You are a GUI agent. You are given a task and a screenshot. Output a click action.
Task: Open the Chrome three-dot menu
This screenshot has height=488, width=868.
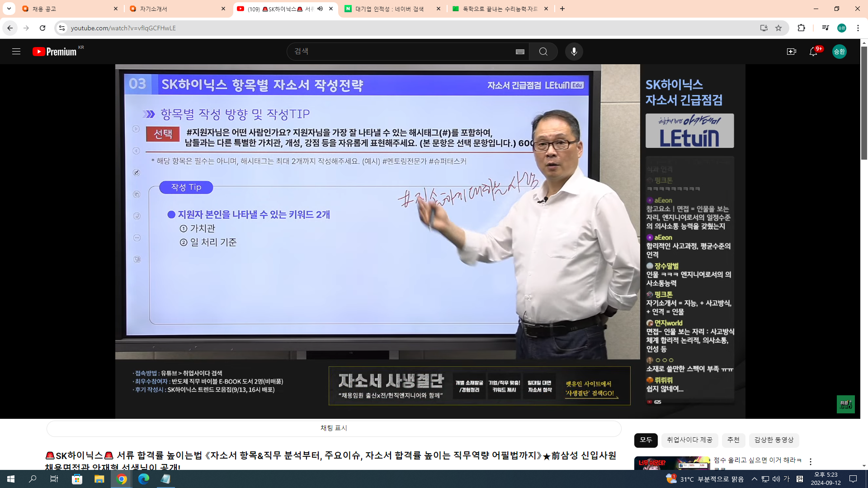[858, 28]
